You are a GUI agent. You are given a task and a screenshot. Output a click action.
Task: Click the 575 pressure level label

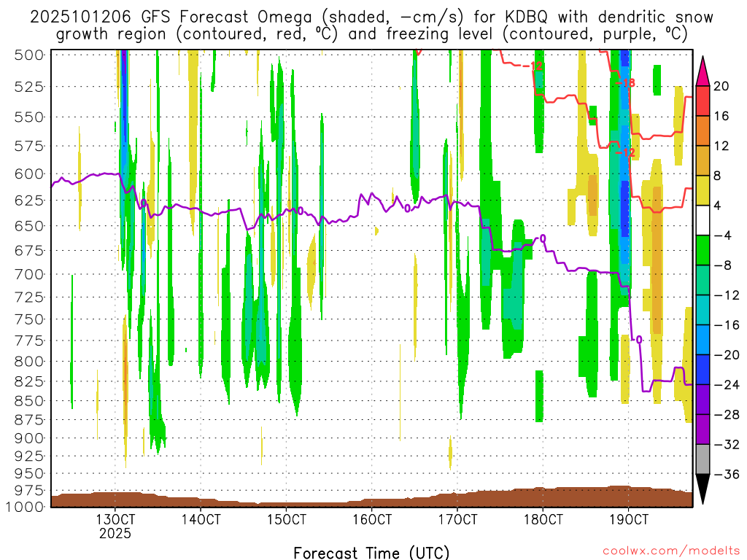point(29,146)
